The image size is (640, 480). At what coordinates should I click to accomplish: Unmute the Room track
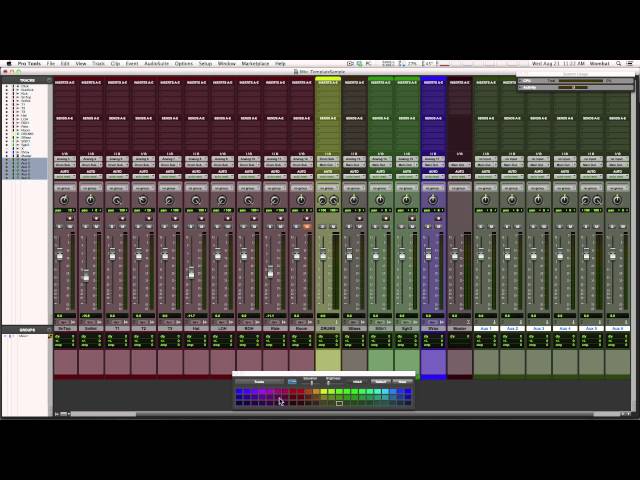(x=307, y=227)
